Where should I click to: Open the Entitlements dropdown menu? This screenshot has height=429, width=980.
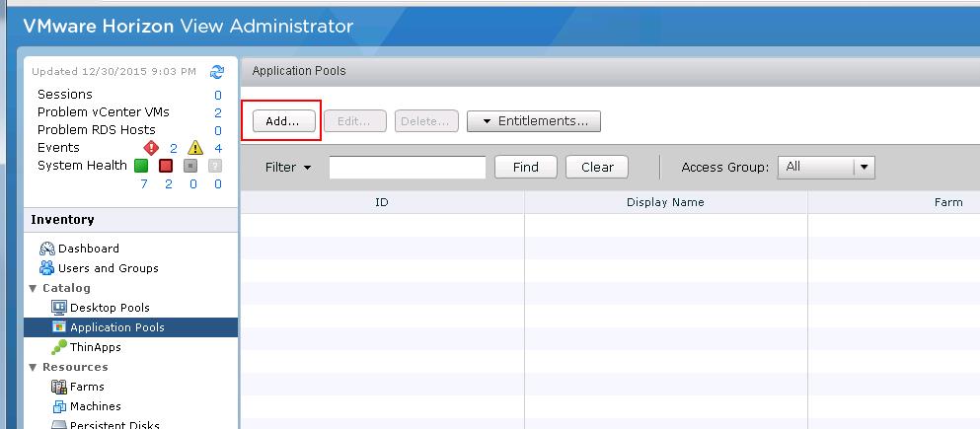(534, 121)
